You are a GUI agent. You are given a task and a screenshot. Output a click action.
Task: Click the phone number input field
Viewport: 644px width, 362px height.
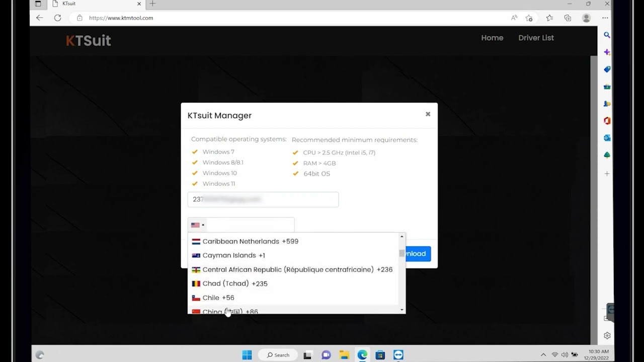(250, 225)
